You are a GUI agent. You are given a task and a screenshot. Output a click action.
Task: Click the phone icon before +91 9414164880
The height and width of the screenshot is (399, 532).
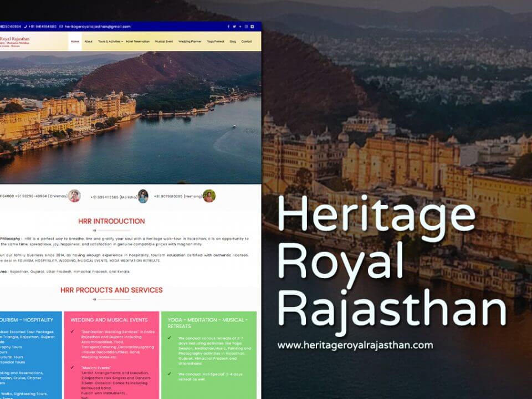(x=25, y=27)
